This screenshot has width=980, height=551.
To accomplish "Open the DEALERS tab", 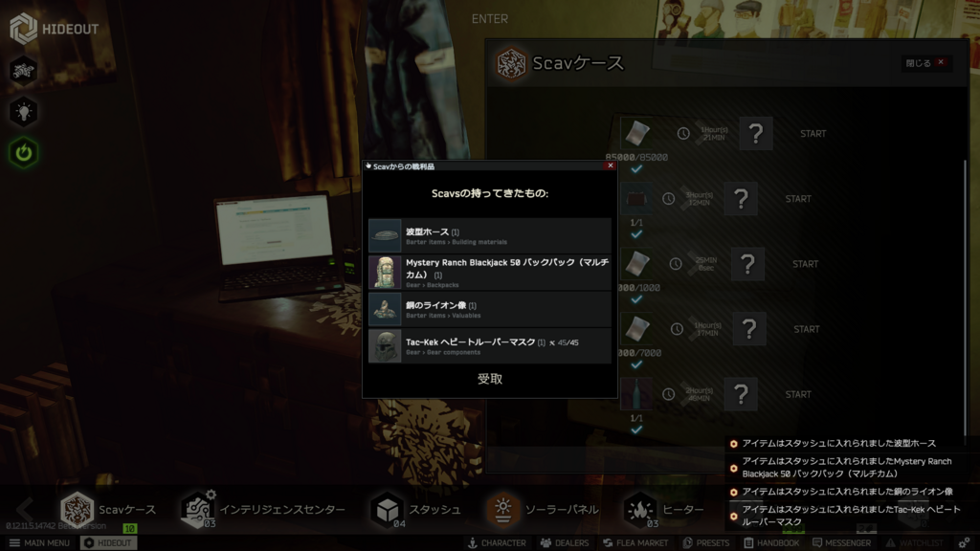I will (x=565, y=542).
